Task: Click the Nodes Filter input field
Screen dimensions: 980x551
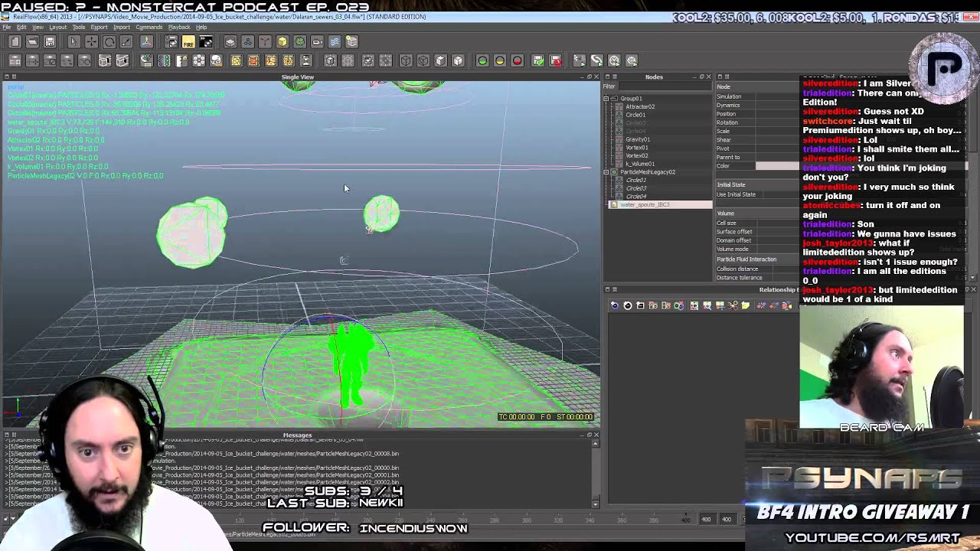Action: click(x=665, y=86)
